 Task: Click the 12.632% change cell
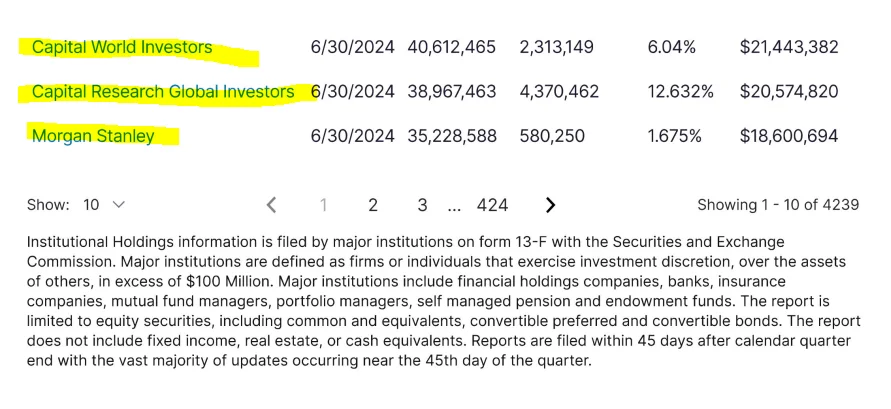pos(681,91)
